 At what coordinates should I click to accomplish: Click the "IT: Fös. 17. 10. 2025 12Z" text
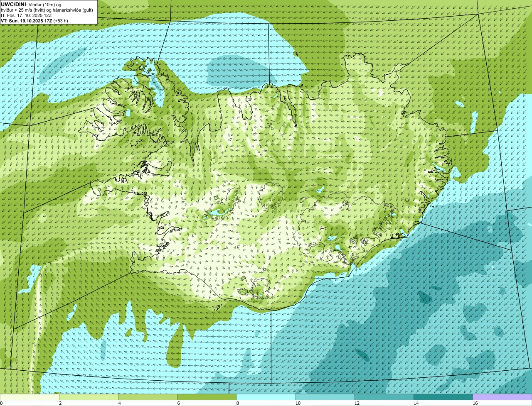[26, 15]
